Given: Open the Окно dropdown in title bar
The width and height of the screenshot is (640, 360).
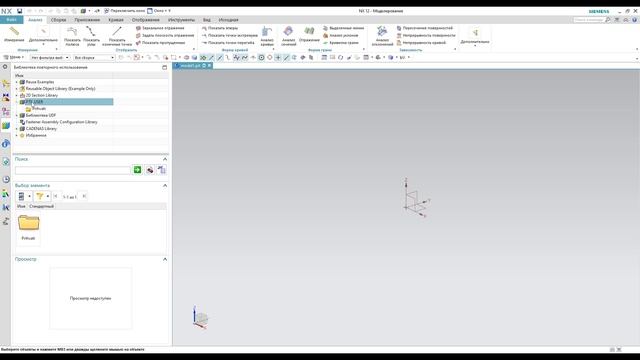Looking at the screenshot, I should point(159,11).
